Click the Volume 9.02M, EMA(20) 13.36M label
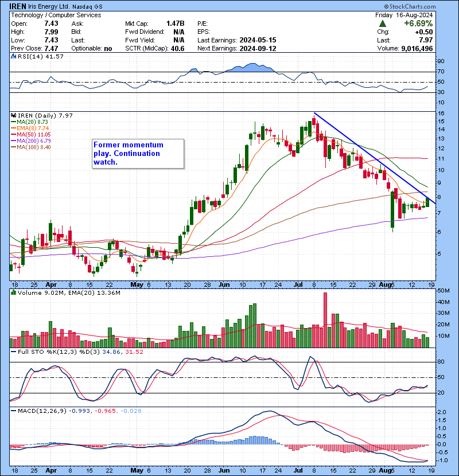 [69, 292]
